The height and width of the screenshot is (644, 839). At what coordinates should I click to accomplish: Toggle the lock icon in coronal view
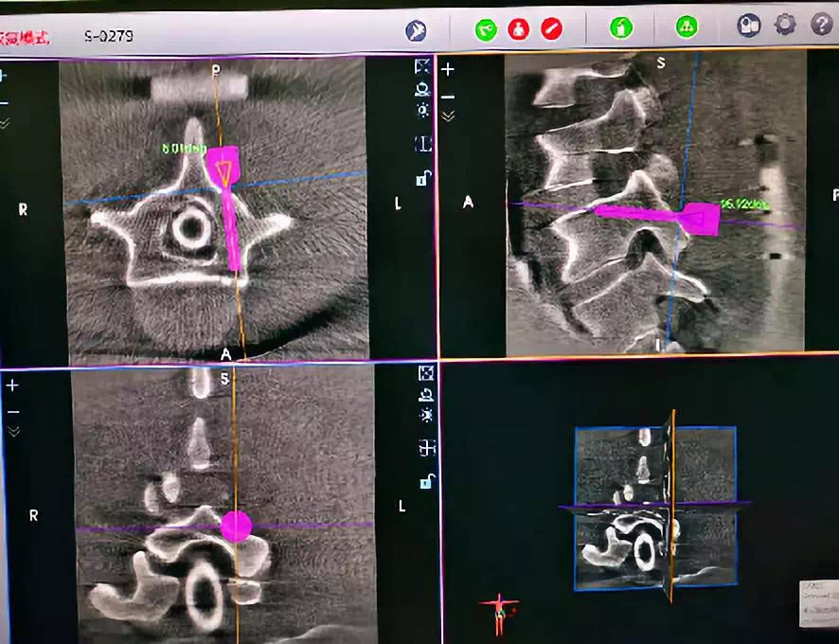[x=427, y=480]
